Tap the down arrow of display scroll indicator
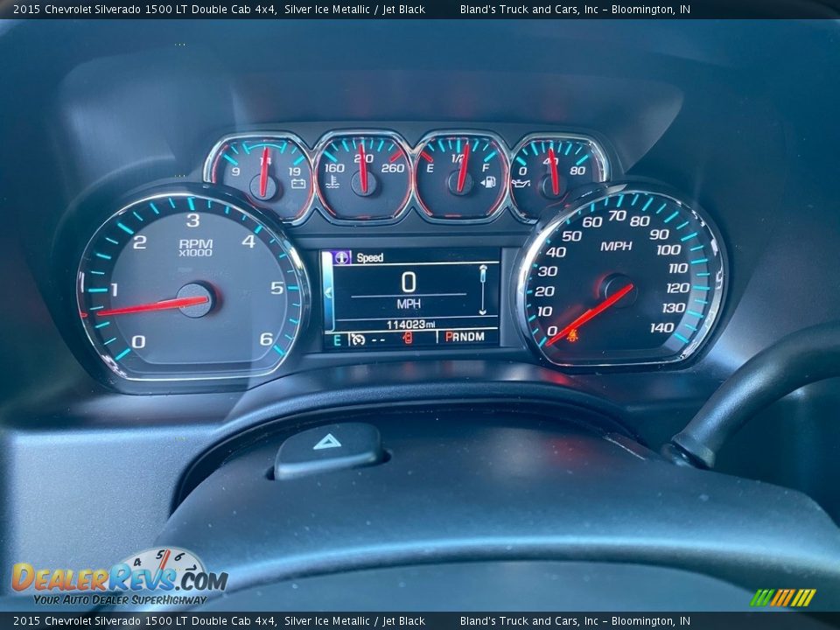Screen dimensions: 840x630 (x=483, y=311)
